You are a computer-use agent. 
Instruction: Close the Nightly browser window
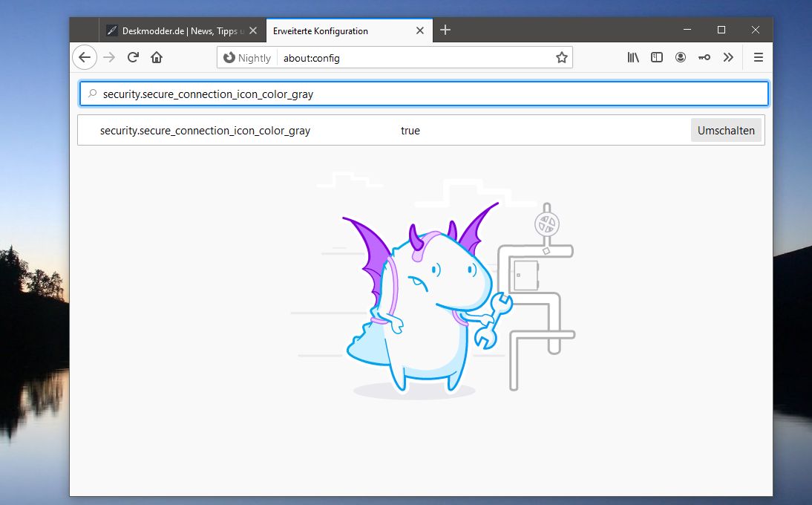(x=756, y=30)
